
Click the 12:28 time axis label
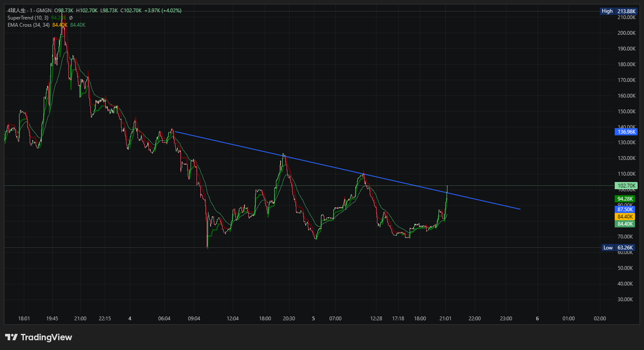tap(376, 318)
